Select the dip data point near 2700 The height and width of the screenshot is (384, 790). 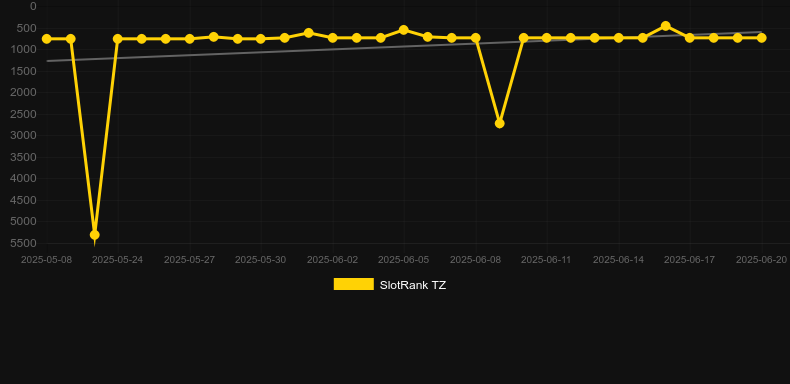pos(499,123)
